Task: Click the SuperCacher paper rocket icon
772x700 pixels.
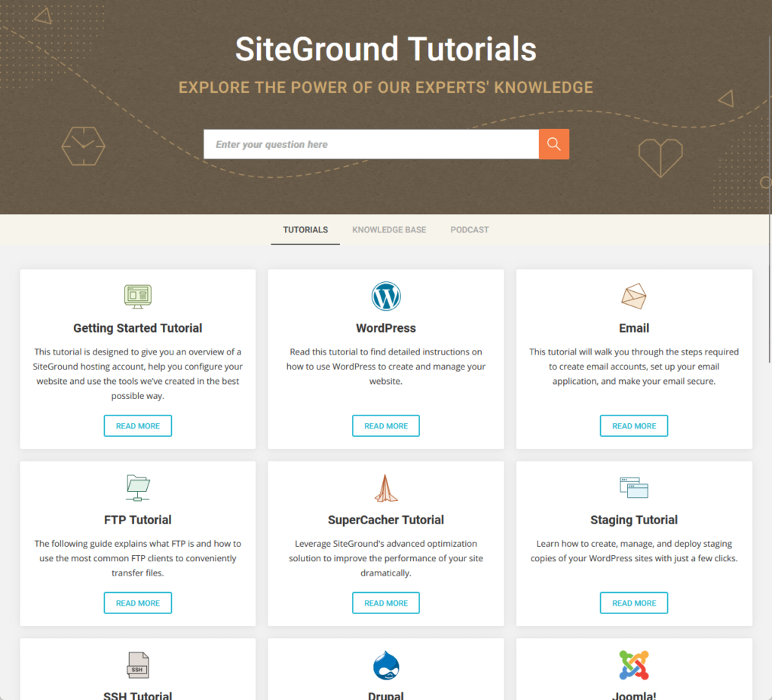Action: (x=386, y=488)
